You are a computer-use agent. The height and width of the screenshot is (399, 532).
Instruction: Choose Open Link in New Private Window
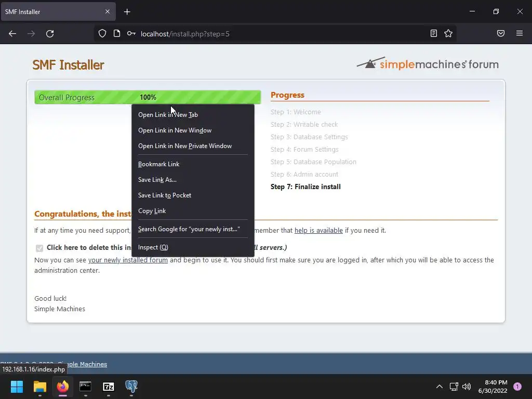pos(193,146)
